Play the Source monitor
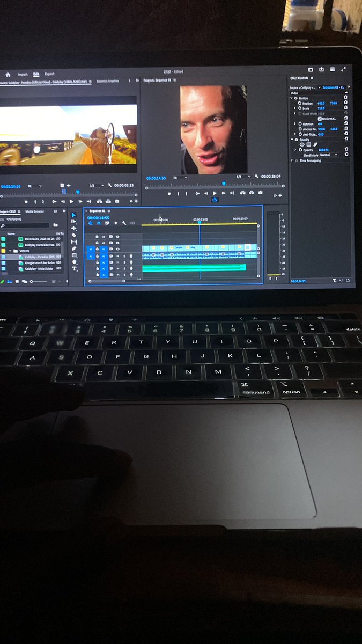 pyautogui.click(x=71, y=201)
